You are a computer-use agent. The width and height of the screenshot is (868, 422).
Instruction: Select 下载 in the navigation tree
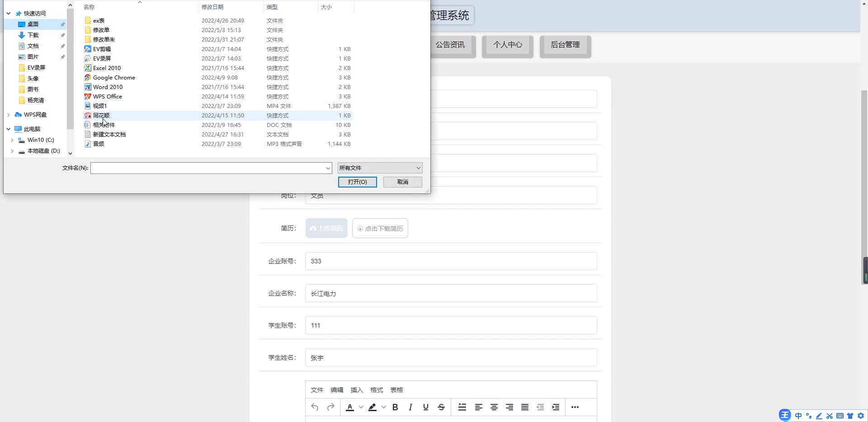(33, 35)
